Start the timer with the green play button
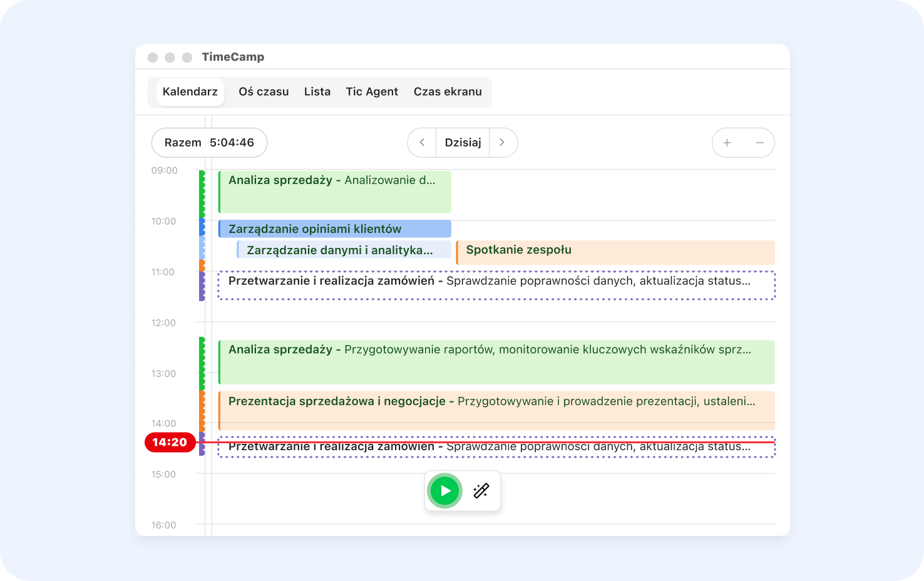 click(x=444, y=491)
